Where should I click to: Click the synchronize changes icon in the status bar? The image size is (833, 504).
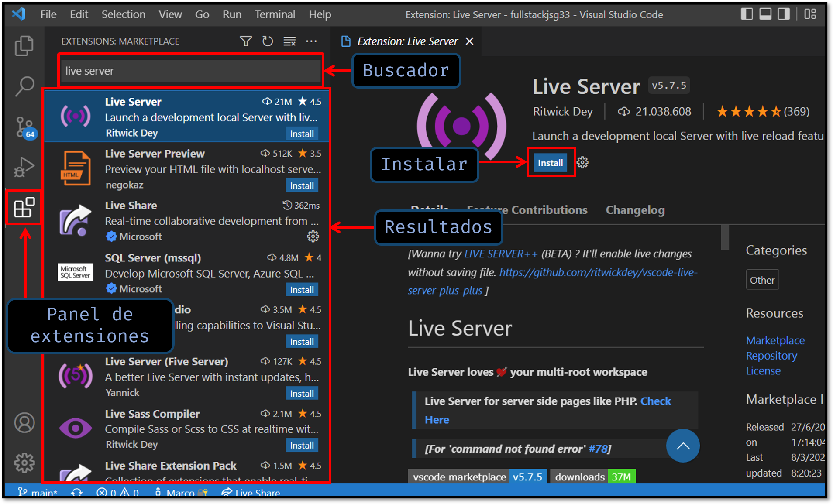(x=77, y=493)
